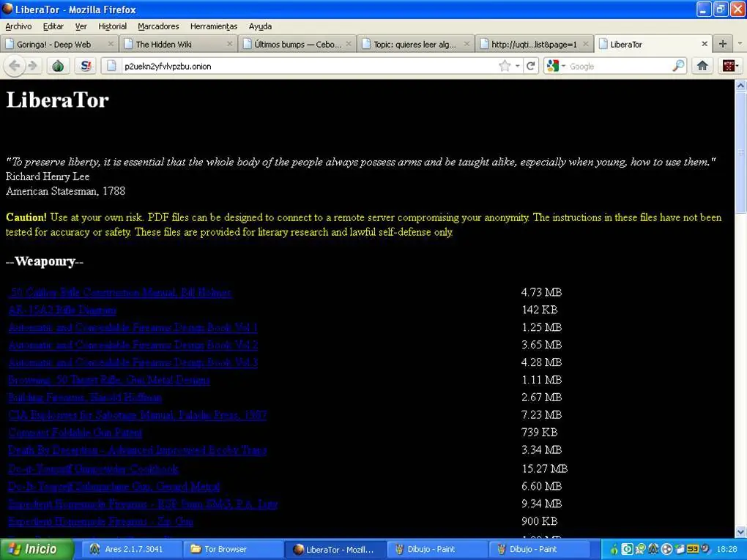Open the Compact Foldable Gun Patent link
Viewport: 747px width, 560px height.
[75, 433]
